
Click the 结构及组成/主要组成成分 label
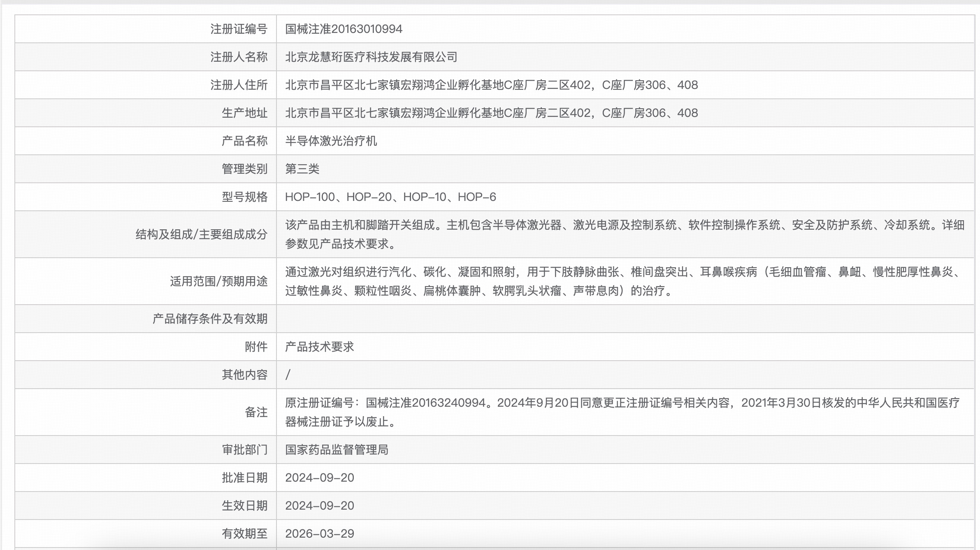coord(200,234)
